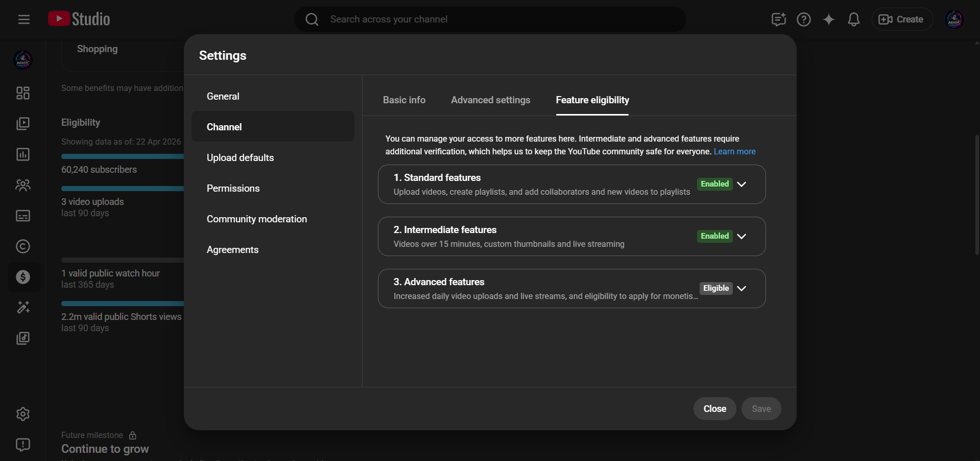Click Enabled badge on Standard features
The width and height of the screenshot is (980, 461).
click(x=714, y=184)
